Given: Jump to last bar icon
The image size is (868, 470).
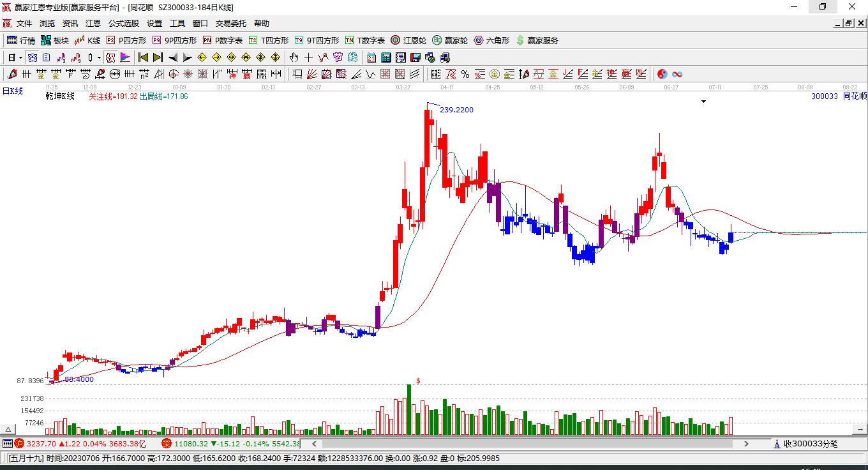Looking at the screenshot, I should [158, 57].
